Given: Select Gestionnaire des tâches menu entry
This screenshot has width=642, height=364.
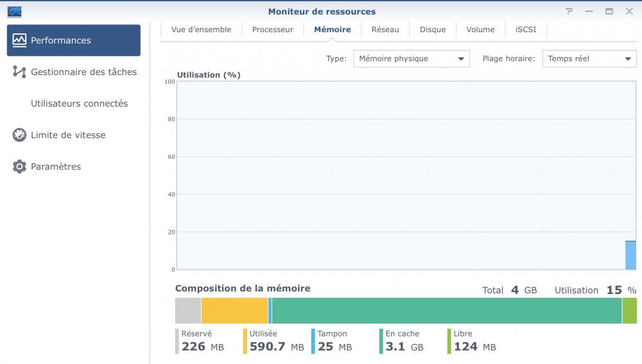Looking at the screenshot, I should 83,72.
